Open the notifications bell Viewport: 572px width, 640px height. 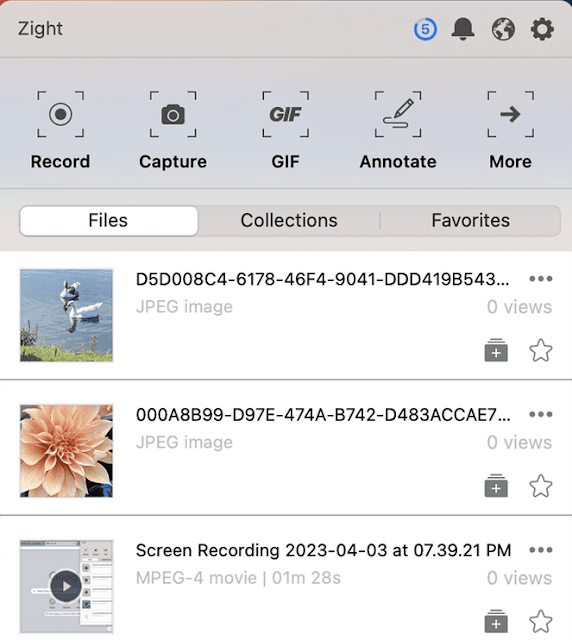[x=463, y=29]
